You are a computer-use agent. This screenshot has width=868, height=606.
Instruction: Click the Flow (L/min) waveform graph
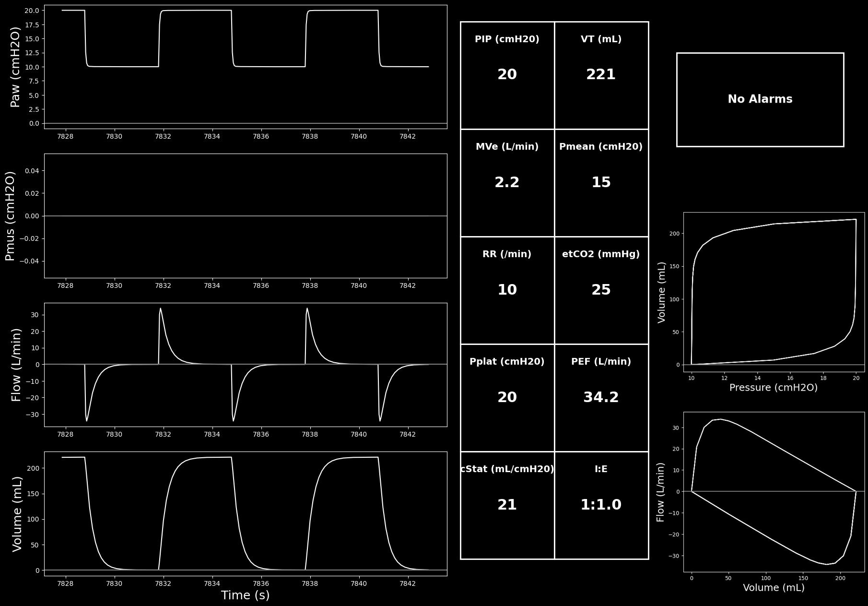point(246,365)
